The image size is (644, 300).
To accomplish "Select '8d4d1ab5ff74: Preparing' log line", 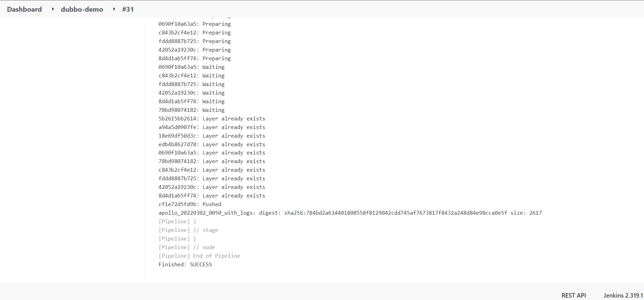I will 195,58.
